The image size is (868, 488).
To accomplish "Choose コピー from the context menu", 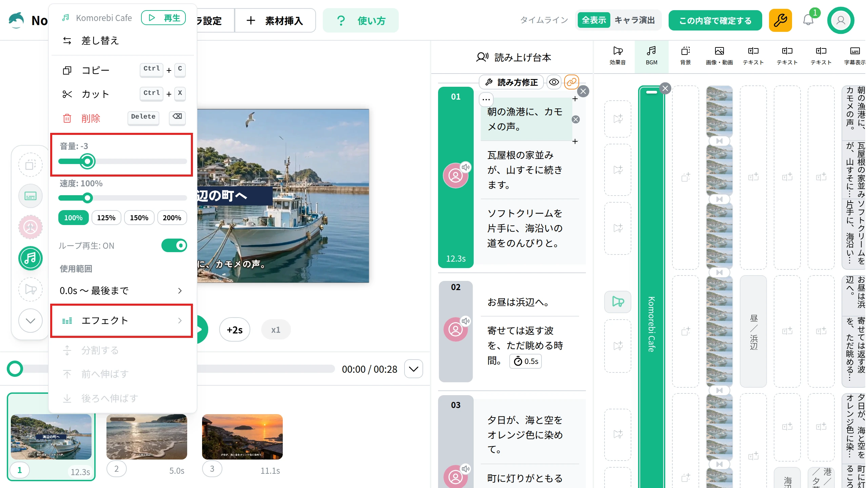I will [122, 70].
